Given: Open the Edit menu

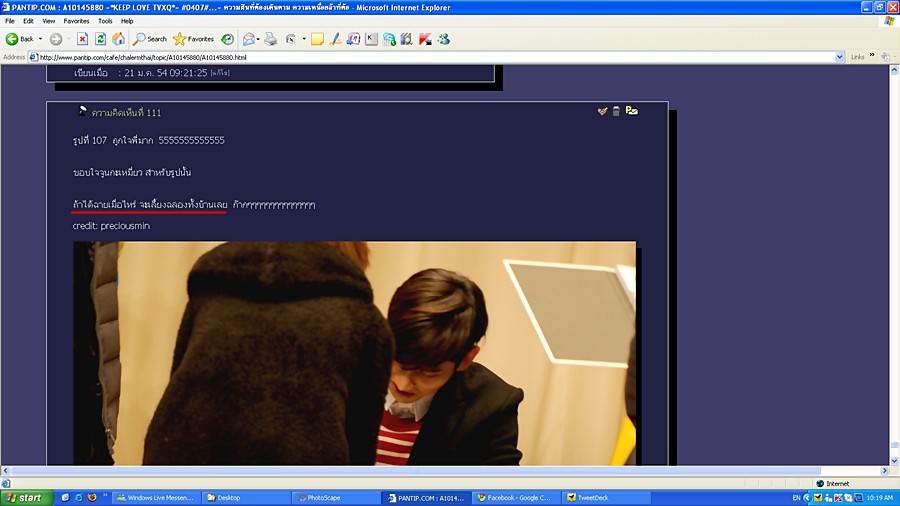Looking at the screenshot, I should click(x=28, y=21).
